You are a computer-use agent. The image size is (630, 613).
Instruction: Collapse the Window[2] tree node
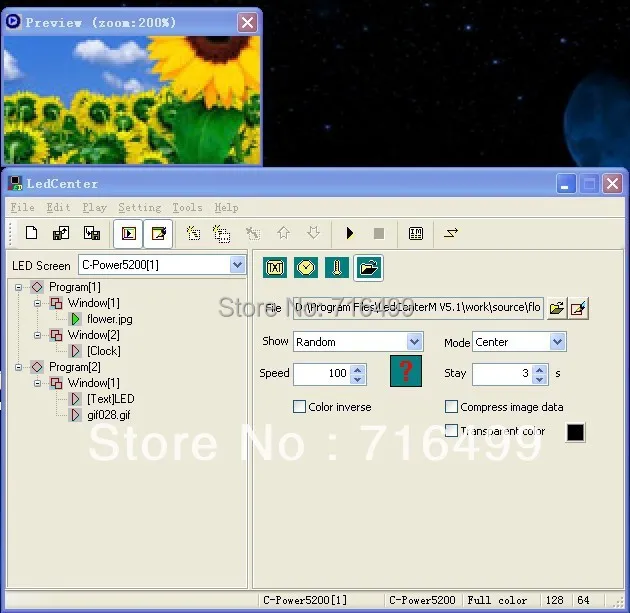pos(37,335)
